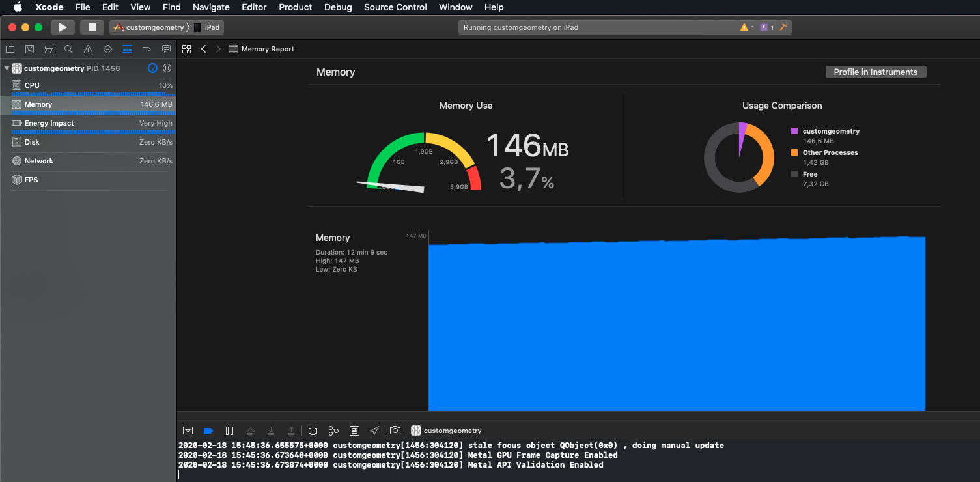
Task: Open the Window menu
Action: 456,7
